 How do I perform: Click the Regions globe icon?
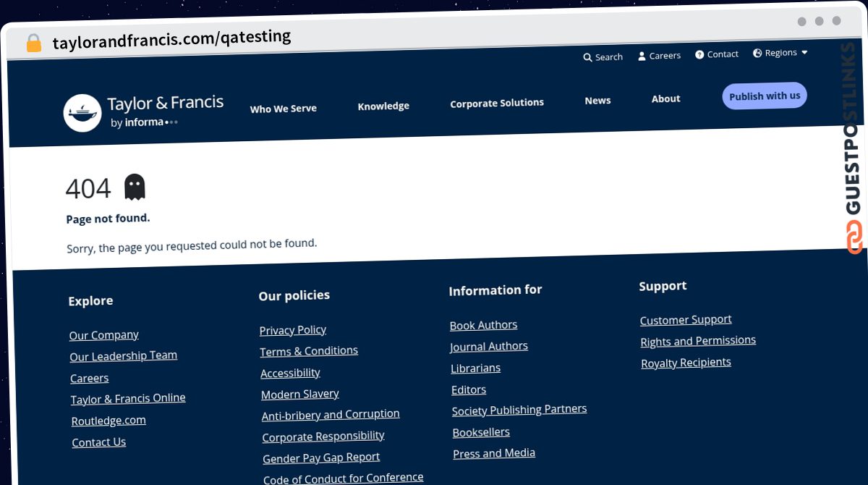point(757,54)
